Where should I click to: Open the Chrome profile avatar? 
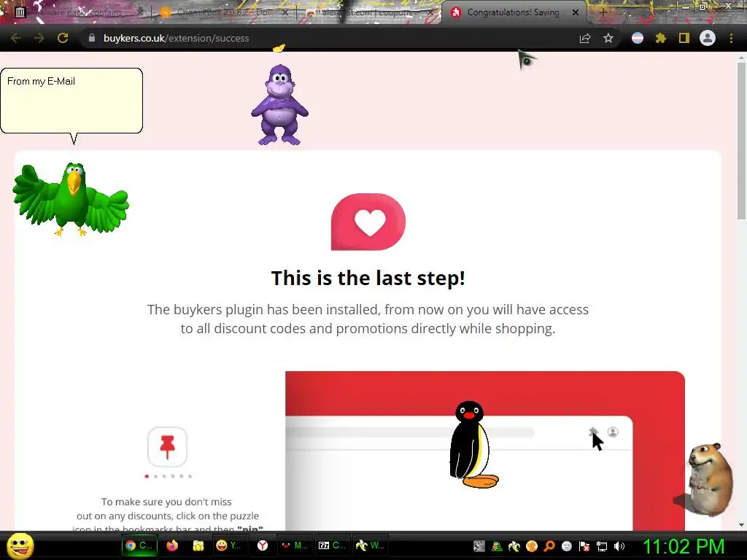tap(708, 38)
